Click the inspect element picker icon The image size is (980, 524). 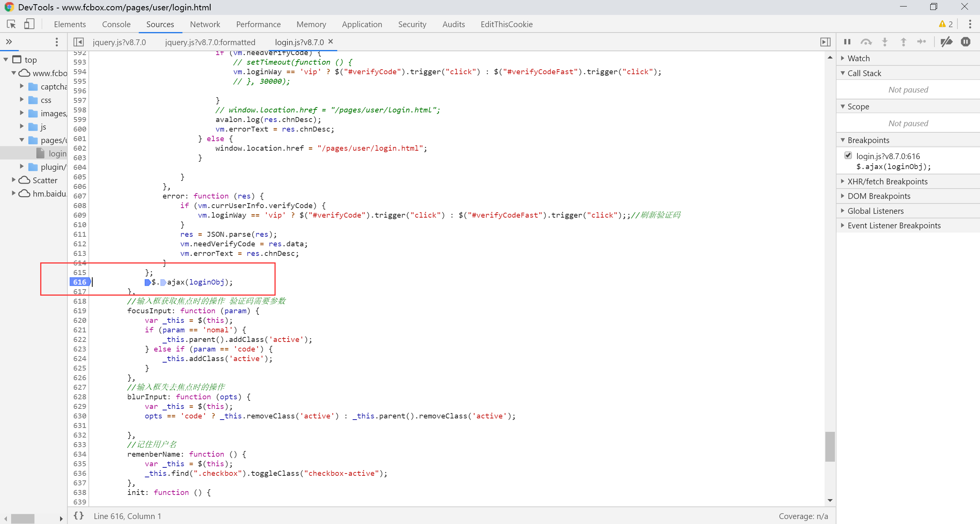point(11,24)
